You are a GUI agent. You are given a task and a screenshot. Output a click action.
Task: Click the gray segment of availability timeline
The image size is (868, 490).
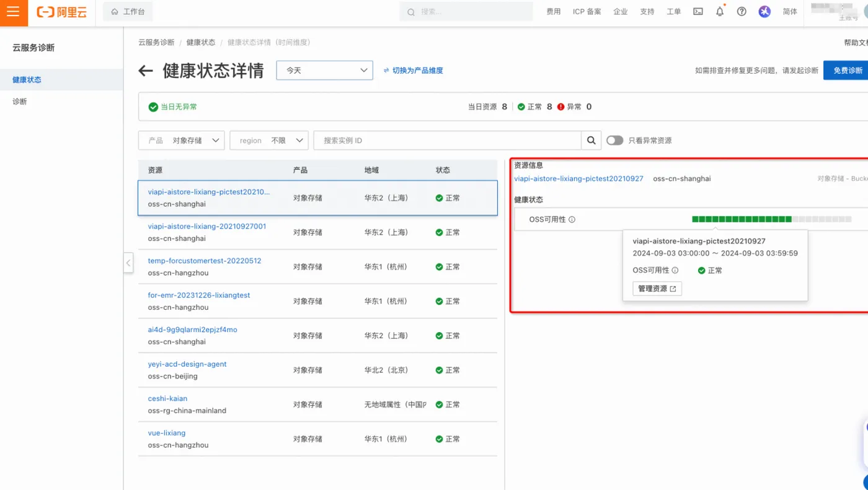(822, 219)
